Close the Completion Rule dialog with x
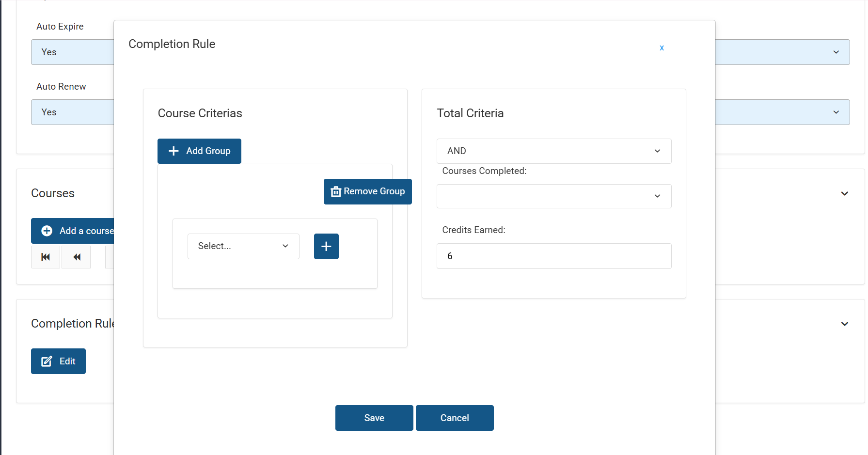Image resolution: width=868 pixels, height=455 pixels. click(x=662, y=47)
